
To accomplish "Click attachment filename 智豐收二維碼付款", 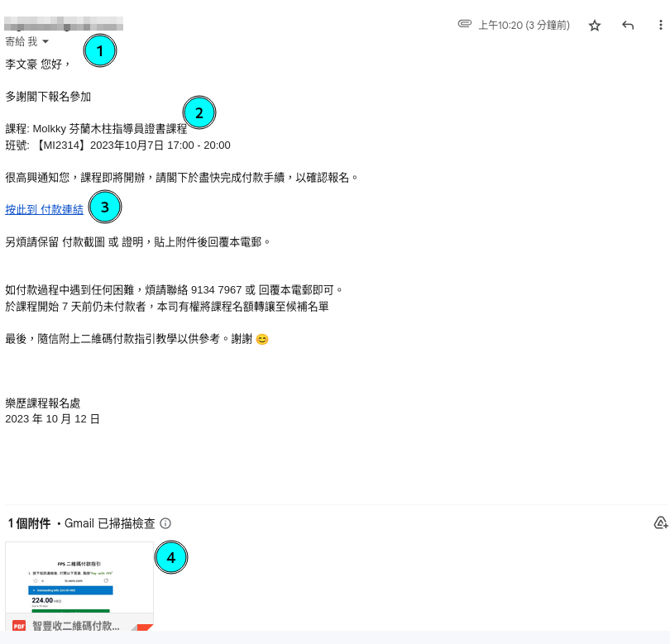I will pyautogui.click(x=76, y=626).
